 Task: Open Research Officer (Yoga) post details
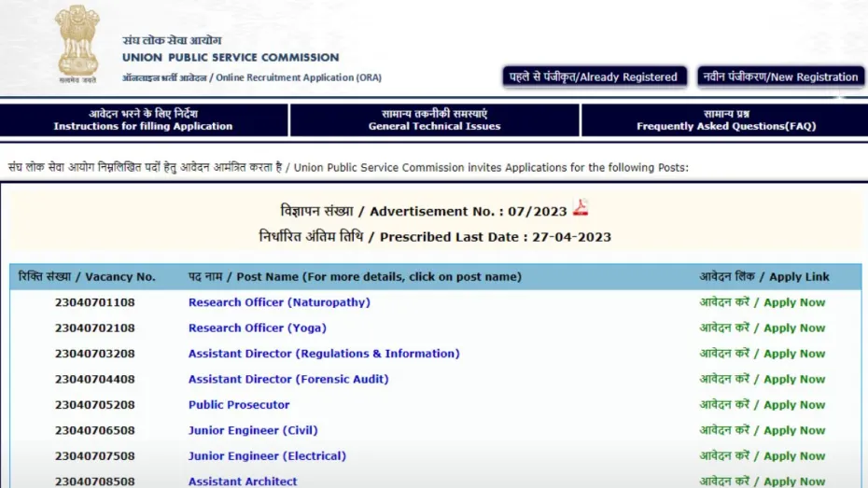point(257,328)
